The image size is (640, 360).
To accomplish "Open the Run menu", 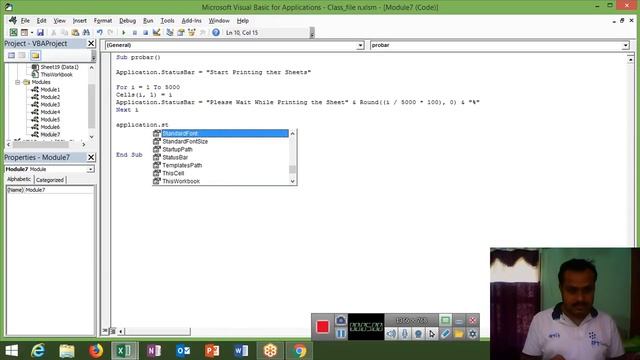I will point(148,20).
